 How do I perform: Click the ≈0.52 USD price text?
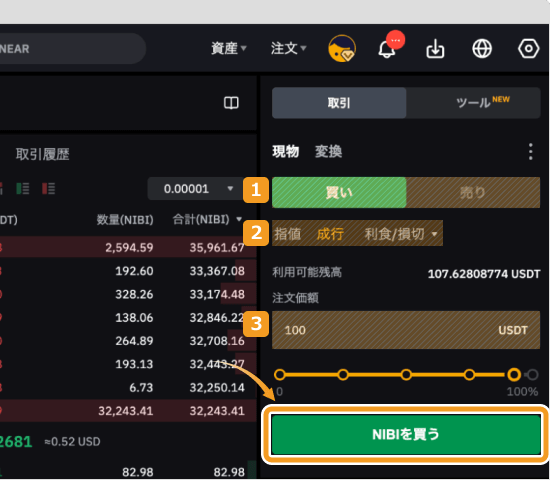(72, 441)
